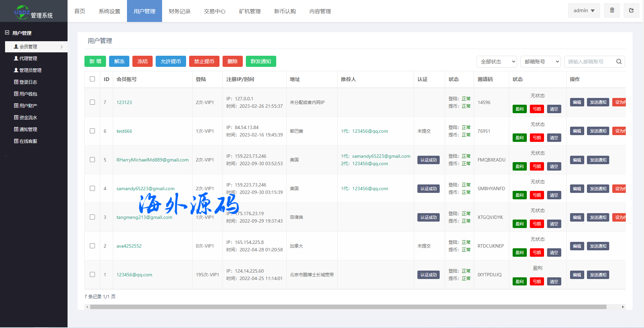Open the 全部状态 status dropdown
Image resolution: width=644 pixels, height=328 pixels.
(x=496, y=61)
